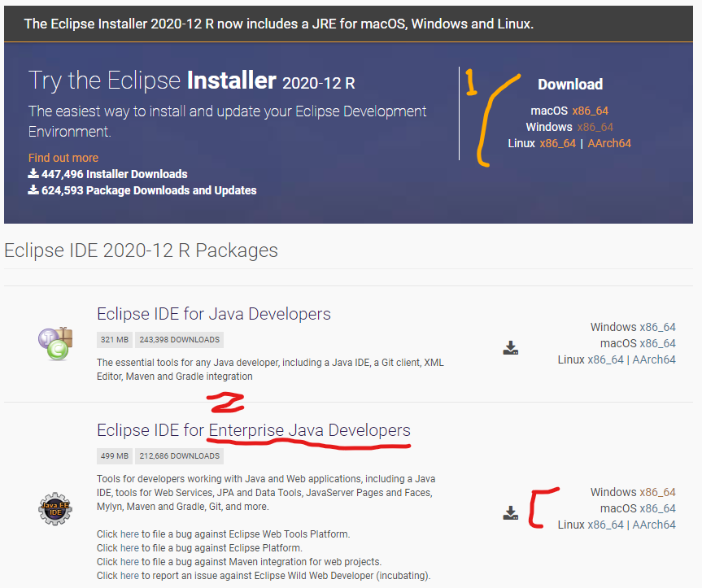Download installer for Windows x86_64
702x588 pixels.
pos(595,127)
